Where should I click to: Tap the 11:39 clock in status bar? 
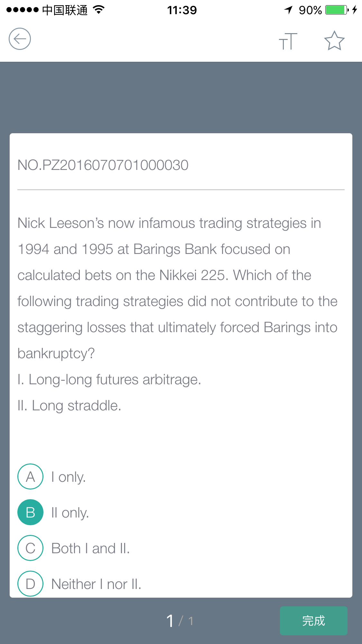[182, 10]
